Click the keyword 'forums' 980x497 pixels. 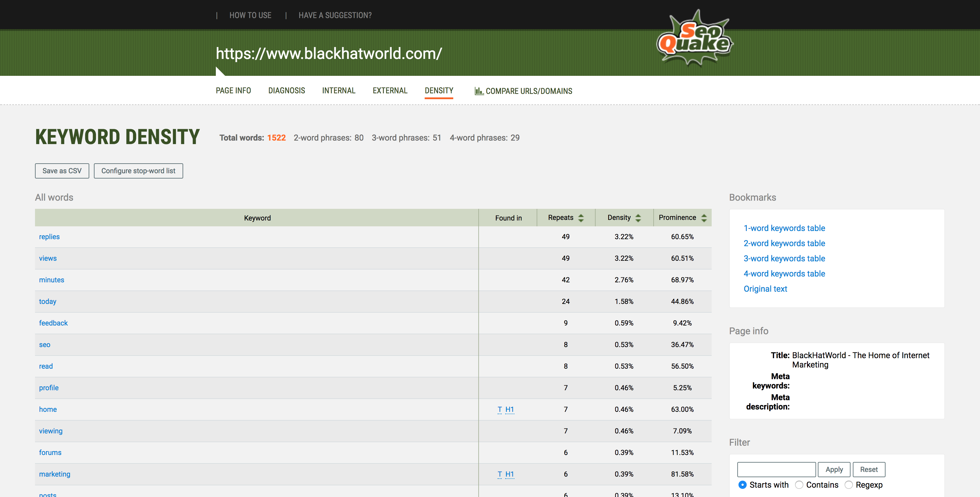pos(50,452)
